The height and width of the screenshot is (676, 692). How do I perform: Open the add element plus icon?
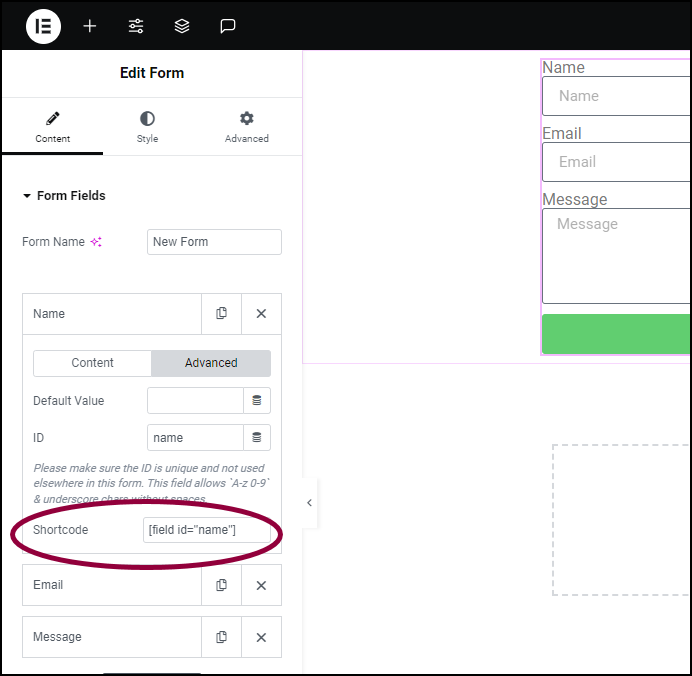click(x=90, y=26)
